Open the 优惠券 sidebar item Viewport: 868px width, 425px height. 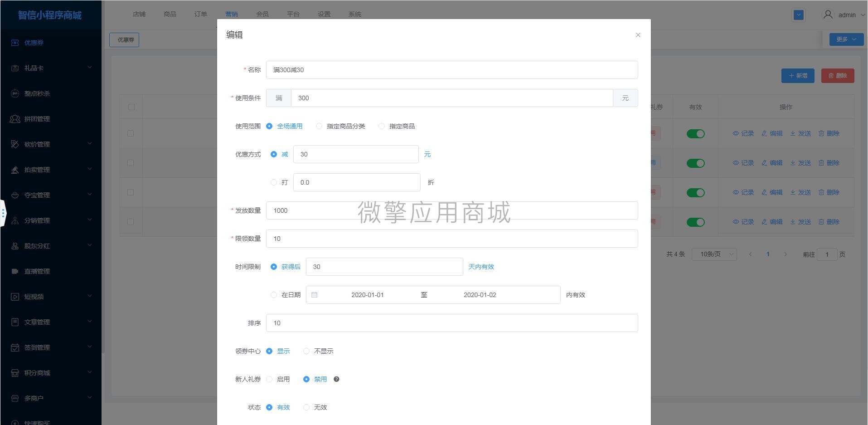51,43
